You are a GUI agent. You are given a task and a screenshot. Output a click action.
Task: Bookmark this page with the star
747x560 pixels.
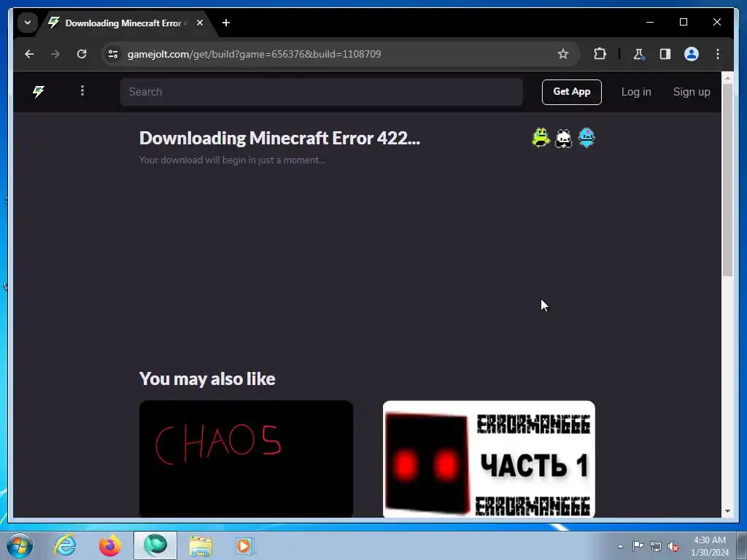pyautogui.click(x=563, y=54)
